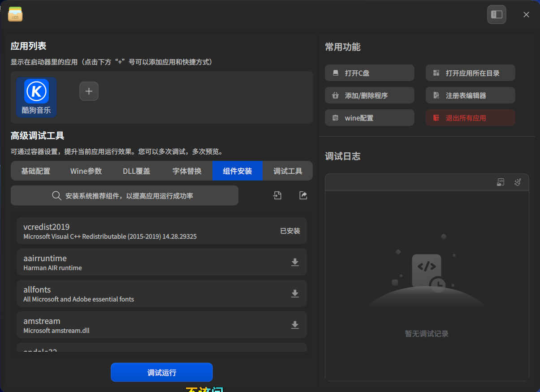The height and width of the screenshot is (392, 540).
Task: Select Microsoft amstream.dll description text
Action: coord(56,331)
